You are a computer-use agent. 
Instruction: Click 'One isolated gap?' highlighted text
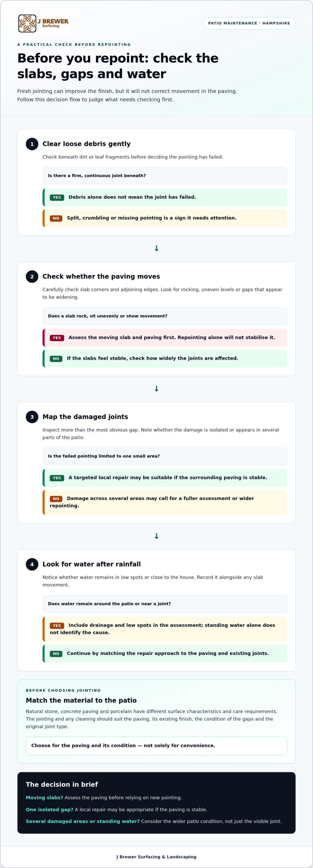click(50, 809)
